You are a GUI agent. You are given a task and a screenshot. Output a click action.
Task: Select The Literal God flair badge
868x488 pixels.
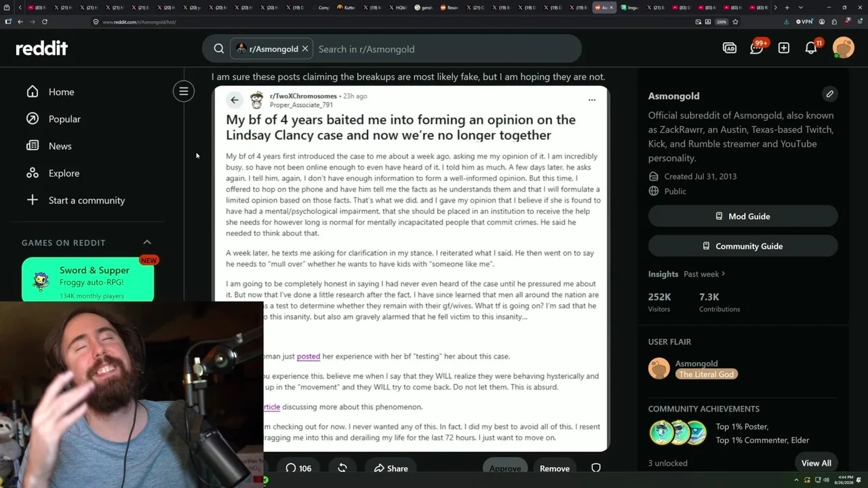[x=707, y=374]
